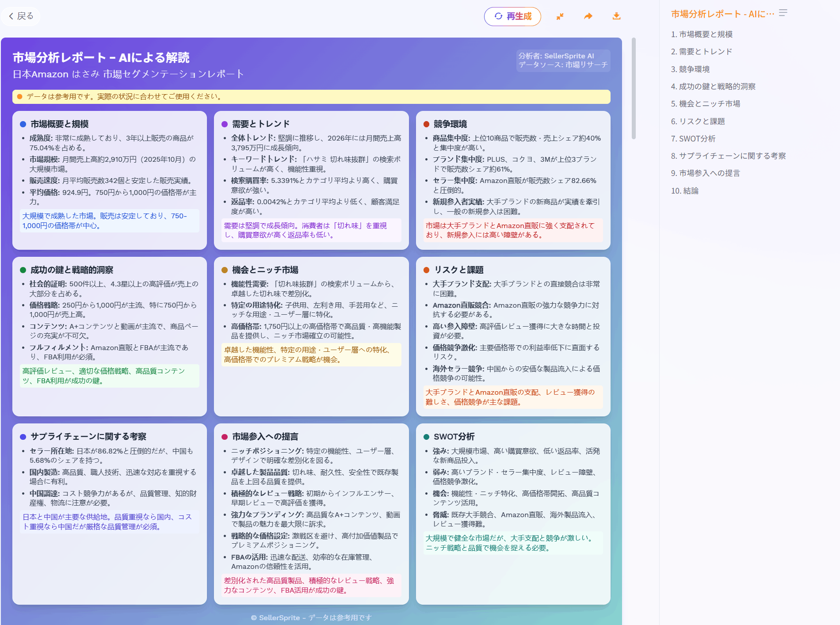Click the サプライチェーンに関する考察 card heading
The height and width of the screenshot is (625, 840).
[88, 437]
